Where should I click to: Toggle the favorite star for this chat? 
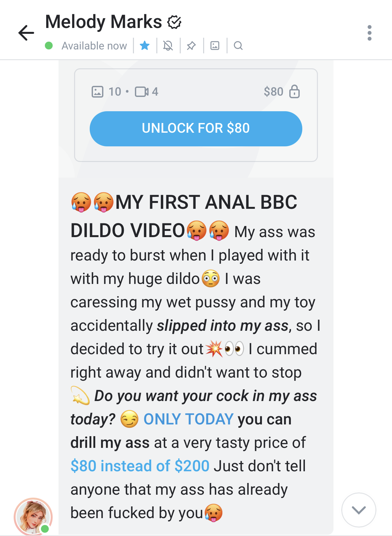(x=145, y=46)
